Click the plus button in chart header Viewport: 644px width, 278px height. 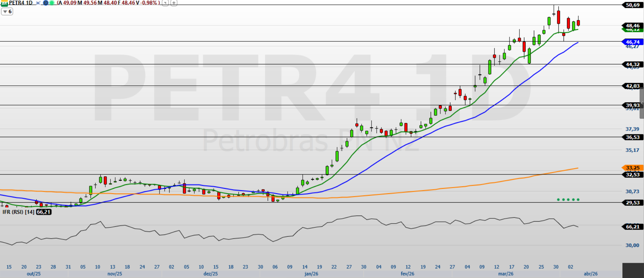(x=174, y=3)
